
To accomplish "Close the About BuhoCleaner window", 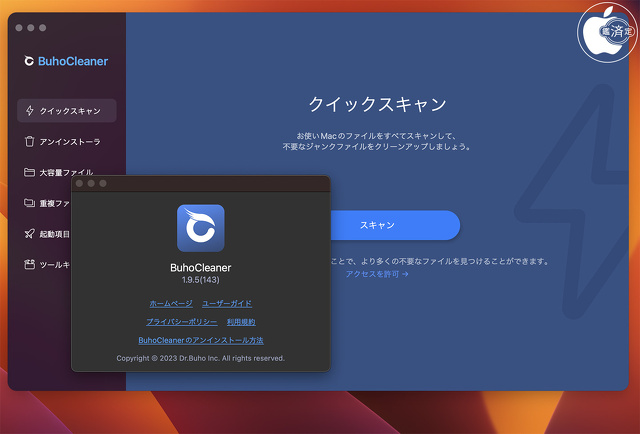I will tap(80, 183).
